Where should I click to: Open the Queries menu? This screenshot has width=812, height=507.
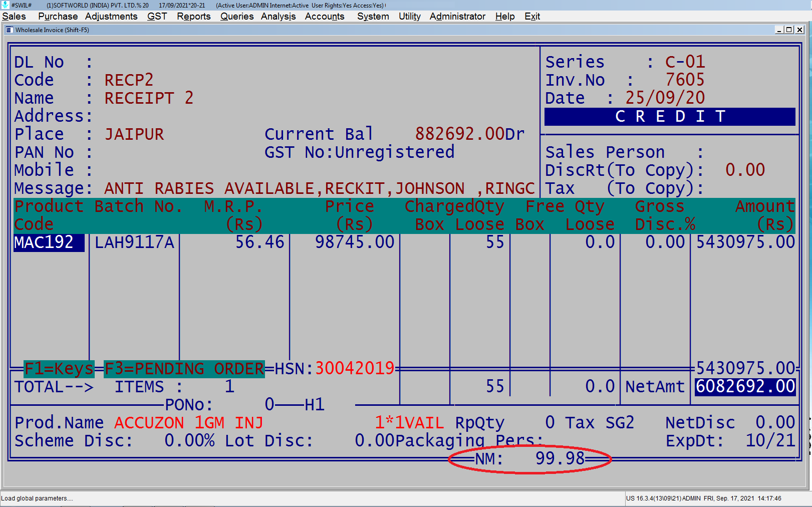pyautogui.click(x=237, y=17)
